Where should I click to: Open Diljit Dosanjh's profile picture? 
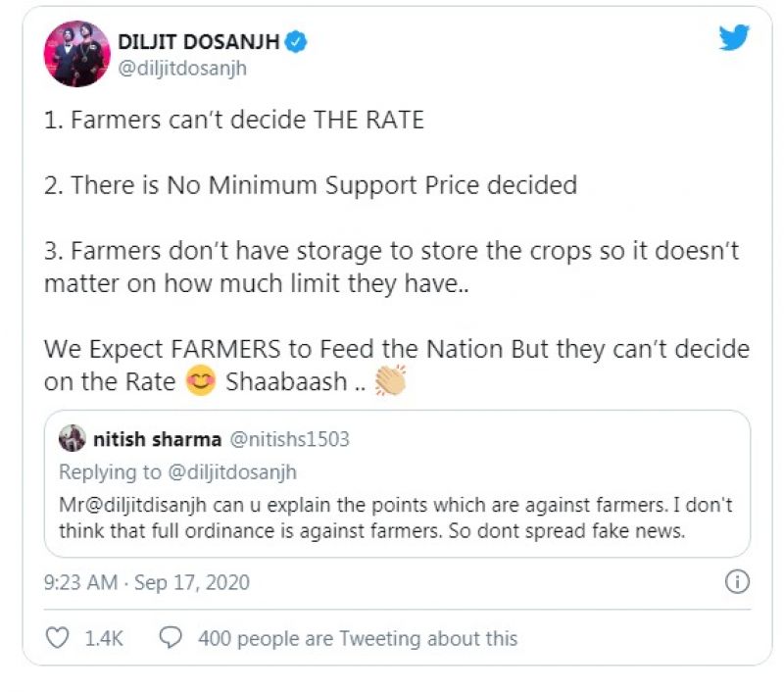click(x=76, y=54)
